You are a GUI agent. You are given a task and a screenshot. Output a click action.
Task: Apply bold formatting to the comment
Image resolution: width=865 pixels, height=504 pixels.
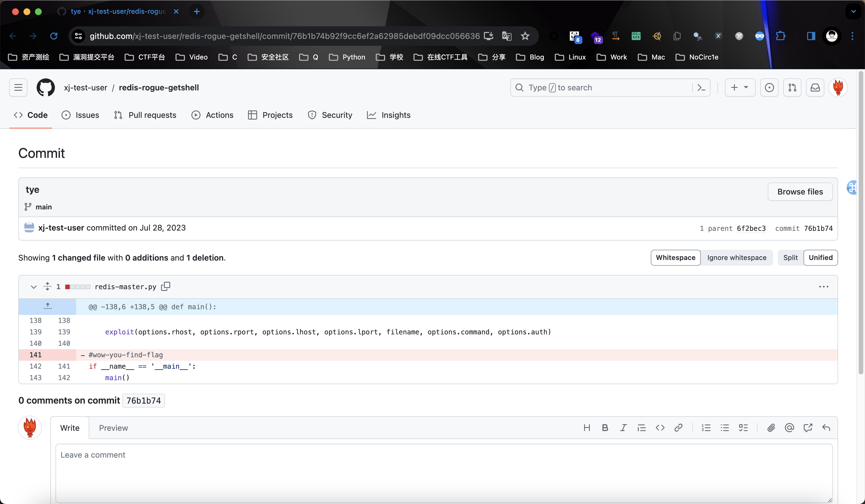pos(605,428)
